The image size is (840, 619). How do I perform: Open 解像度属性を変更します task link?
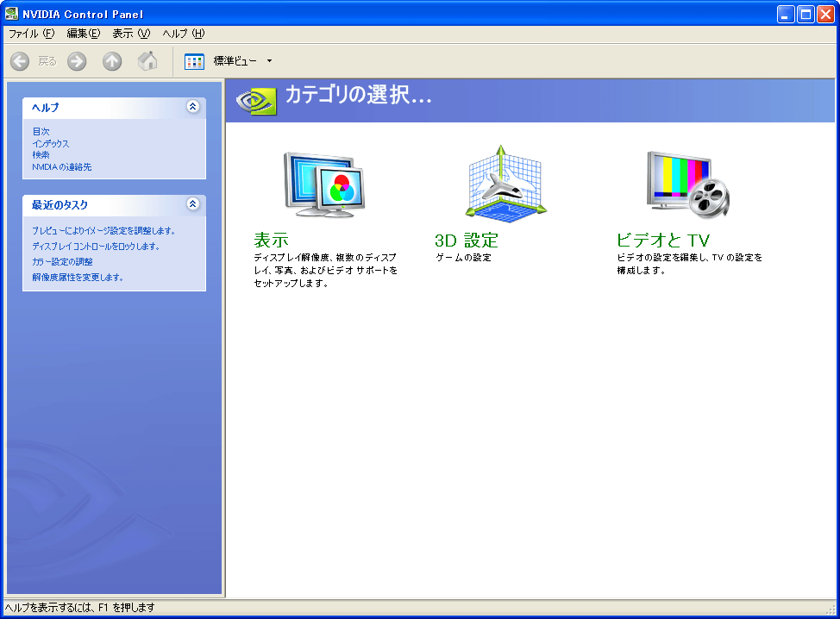pos(78,278)
